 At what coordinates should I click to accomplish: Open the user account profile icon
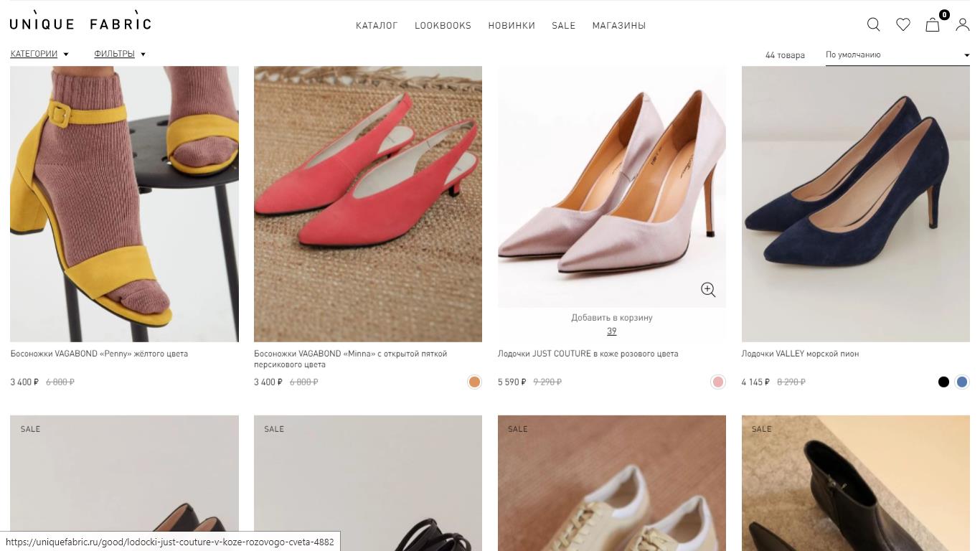963,24
